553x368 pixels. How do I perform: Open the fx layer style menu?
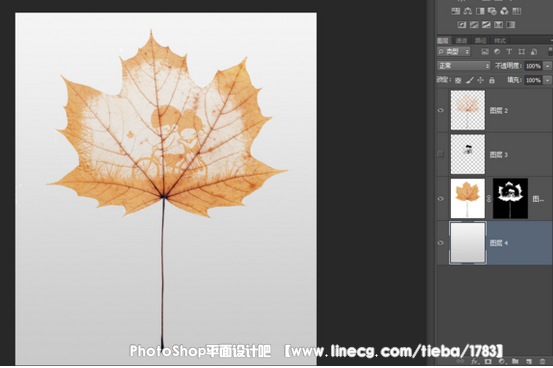click(x=475, y=362)
